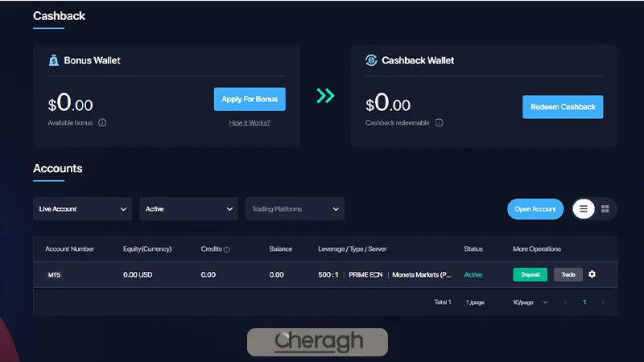Click the Leverage / Type / Server header
Screen dimensions: 644x362
[352, 249]
